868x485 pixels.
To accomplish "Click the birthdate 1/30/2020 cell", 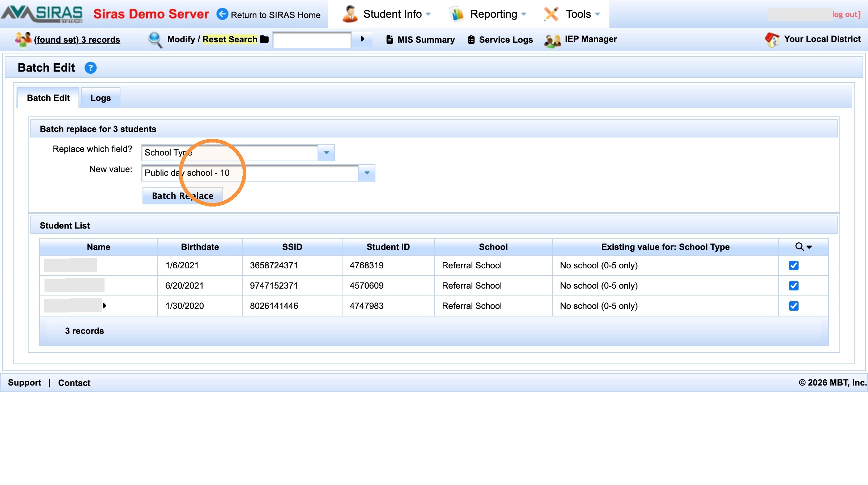I will click(200, 306).
